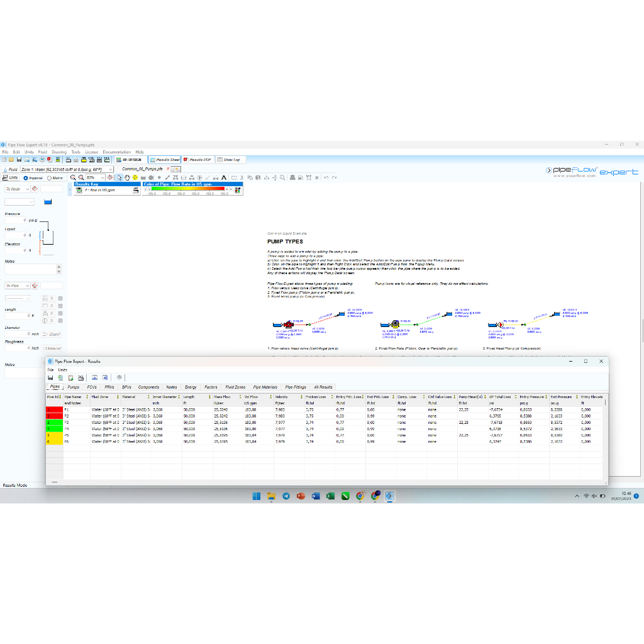Open the Excel app from taskbar

coord(330,496)
